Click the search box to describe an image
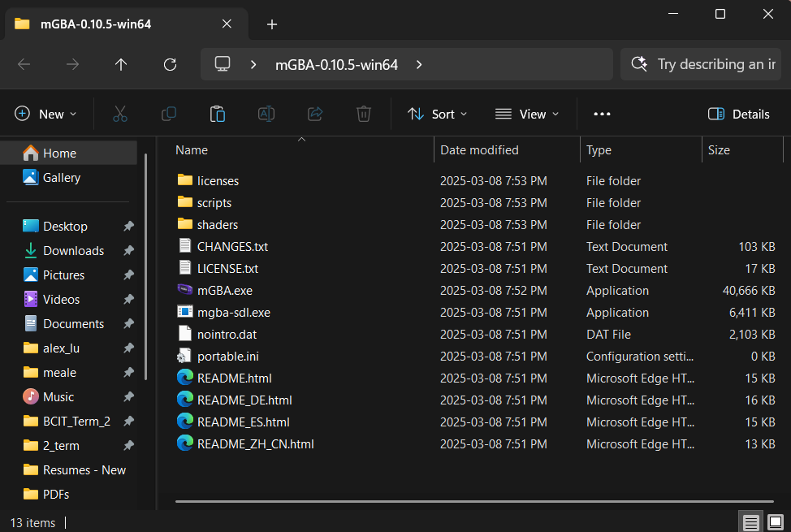 pyautogui.click(x=701, y=64)
